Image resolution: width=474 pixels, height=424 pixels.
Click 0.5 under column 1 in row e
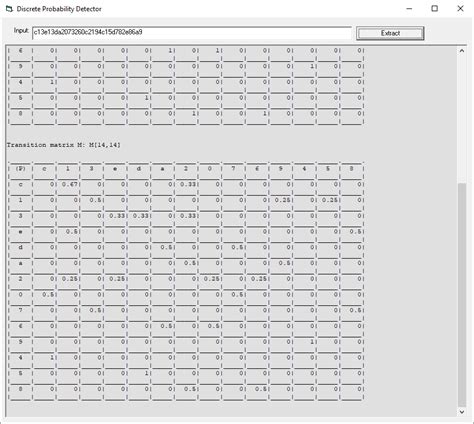tap(72, 231)
